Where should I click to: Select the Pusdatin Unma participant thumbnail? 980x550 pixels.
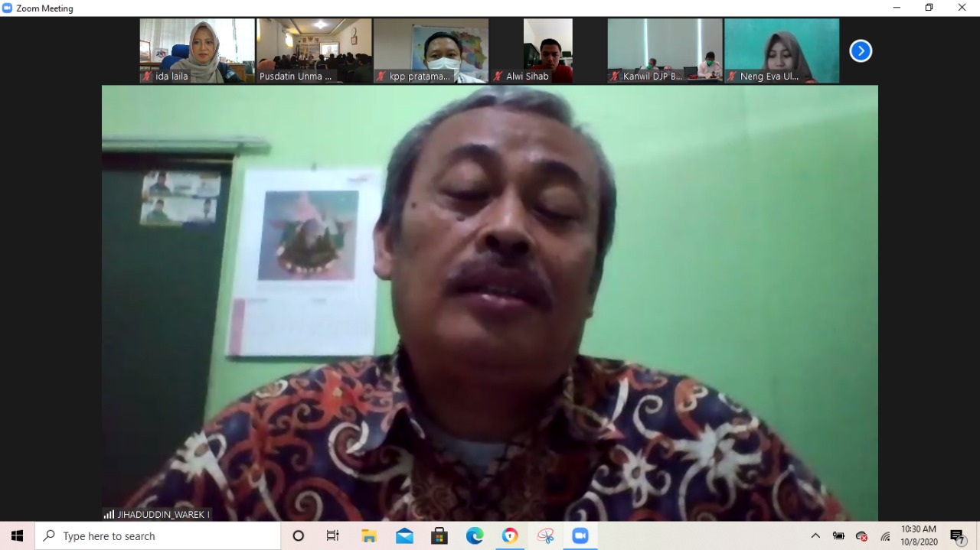point(314,50)
